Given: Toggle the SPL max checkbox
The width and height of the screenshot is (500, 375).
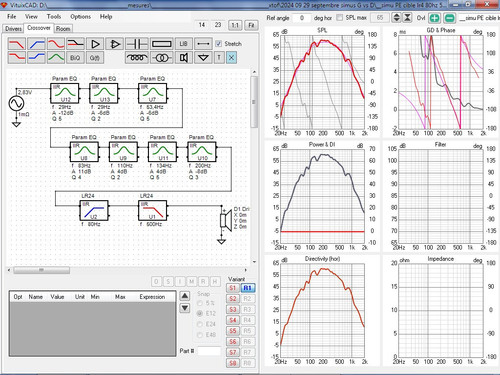Looking at the screenshot, I should tap(339, 18).
